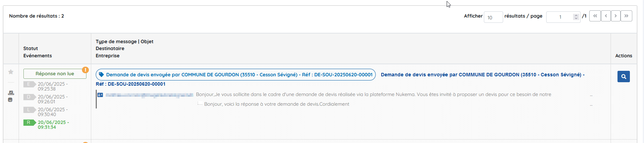
Task: Mark the message as favorite with star icon
Action: 11,72
